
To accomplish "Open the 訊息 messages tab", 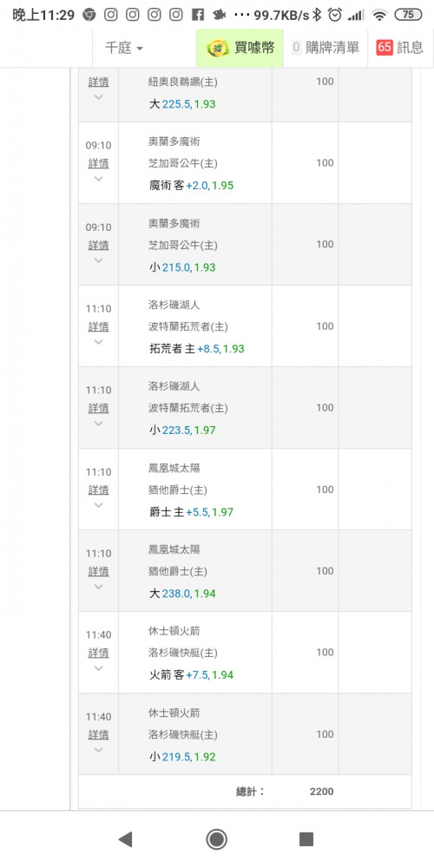I will tap(400, 48).
